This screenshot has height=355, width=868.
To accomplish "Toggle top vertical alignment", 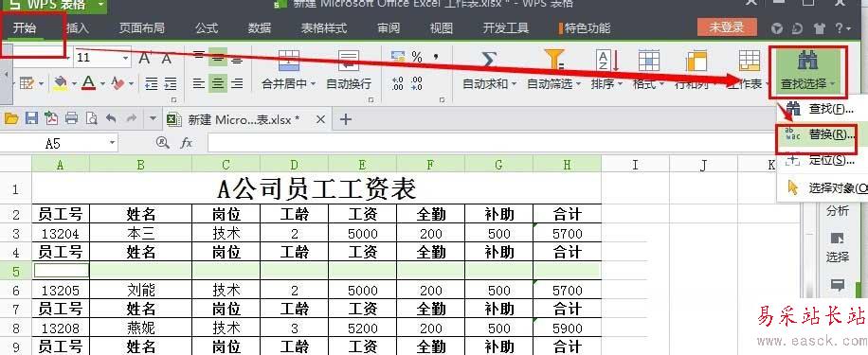I will [x=199, y=57].
